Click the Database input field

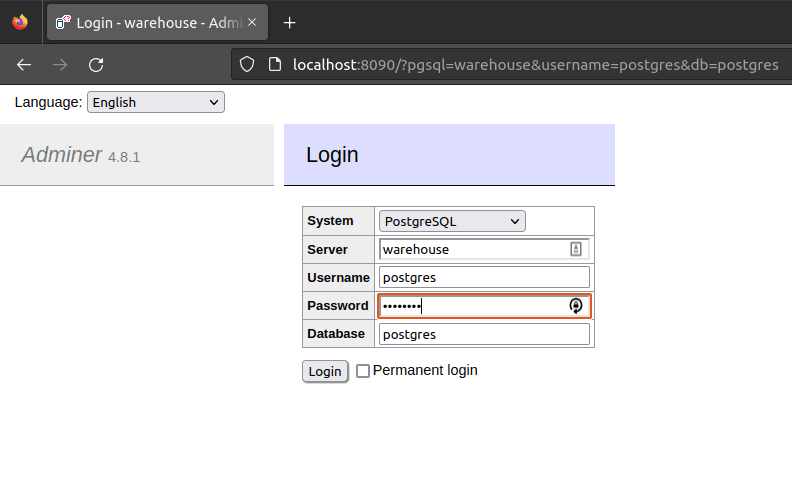(484, 334)
